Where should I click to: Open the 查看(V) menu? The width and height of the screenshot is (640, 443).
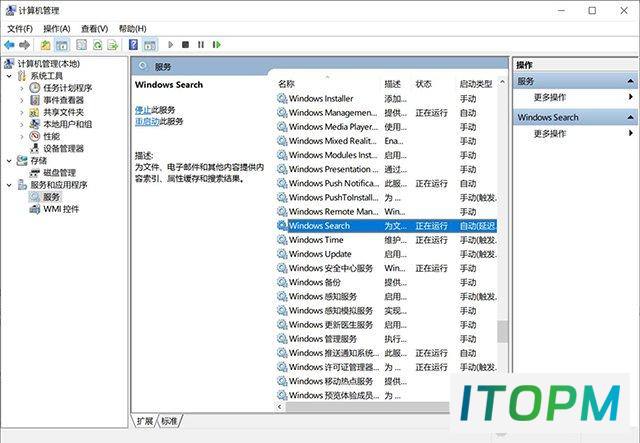94,29
